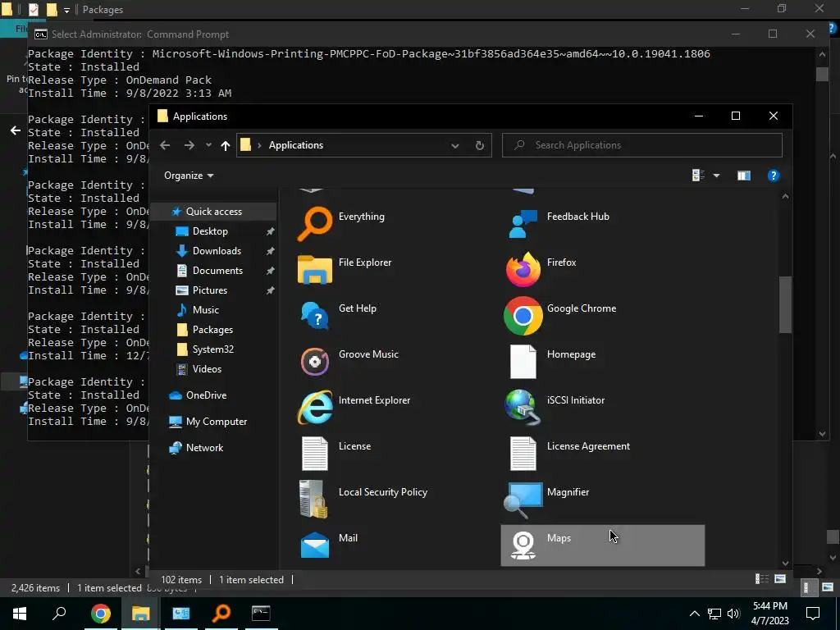Image resolution: width=840 pixels, height=630 pixels.
Task: Open the Organize dropdown menu
Action: (189, 176)
